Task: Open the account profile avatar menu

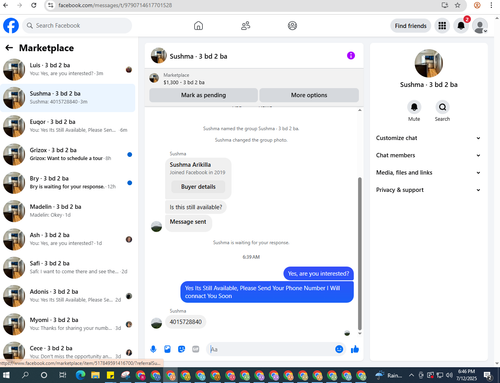Action: point(480,26)
